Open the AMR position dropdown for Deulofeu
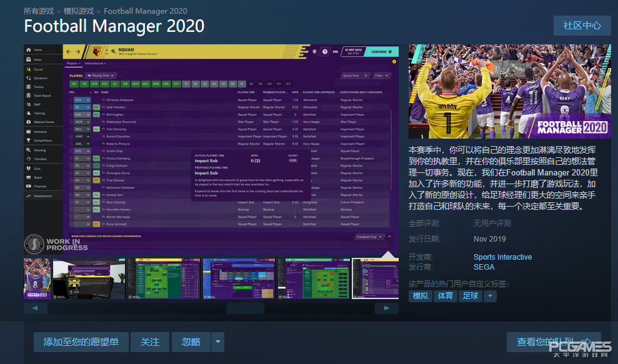Screen dimensions: 618x364 [x=82, y=137]
